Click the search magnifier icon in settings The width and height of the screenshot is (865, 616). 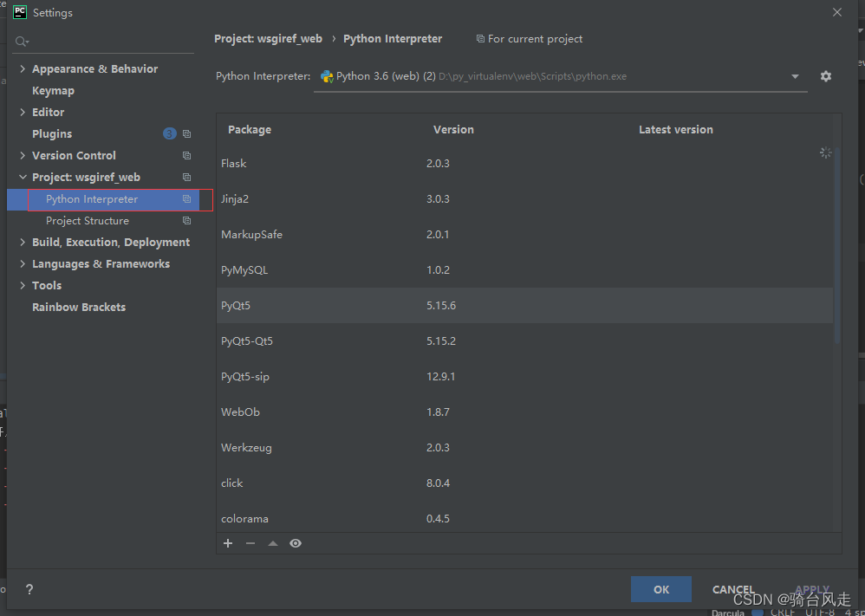pyautogui.click(x=22, y=42)
